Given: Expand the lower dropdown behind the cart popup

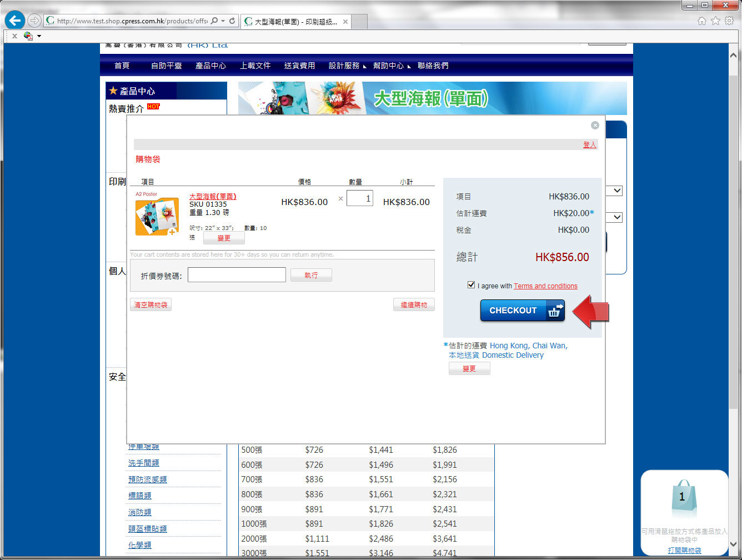Looking at the screenshot, I should (x=617, y=217).
